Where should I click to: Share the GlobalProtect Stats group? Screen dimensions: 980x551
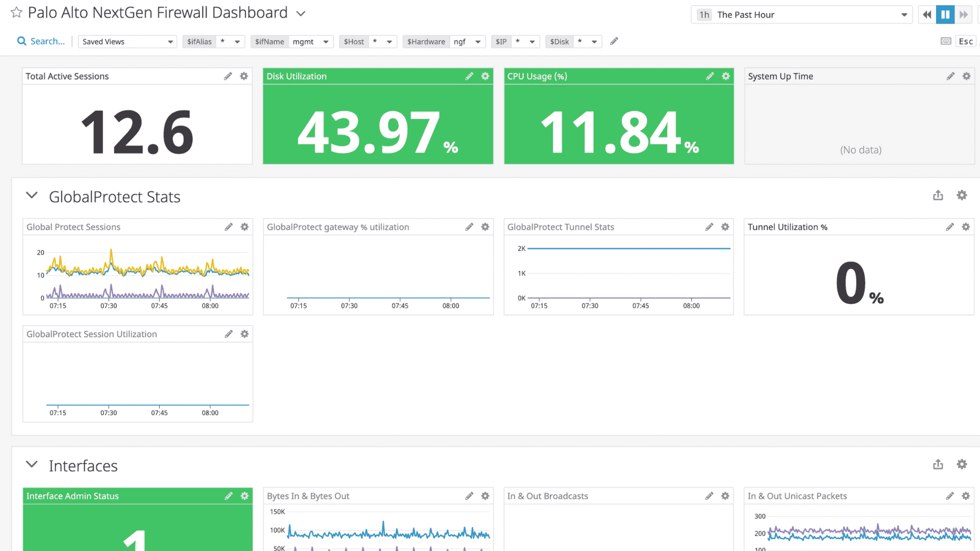tap(938, 195)
